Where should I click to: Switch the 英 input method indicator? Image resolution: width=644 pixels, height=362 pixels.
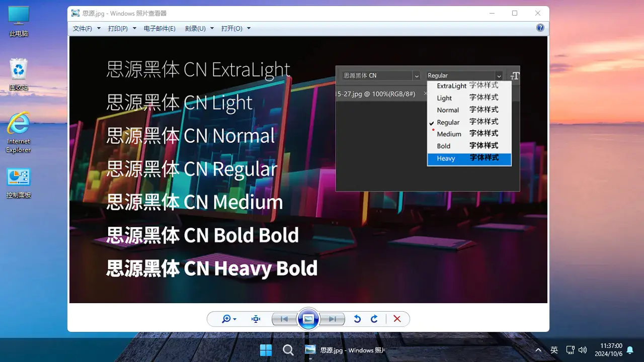tap(554, 350)
